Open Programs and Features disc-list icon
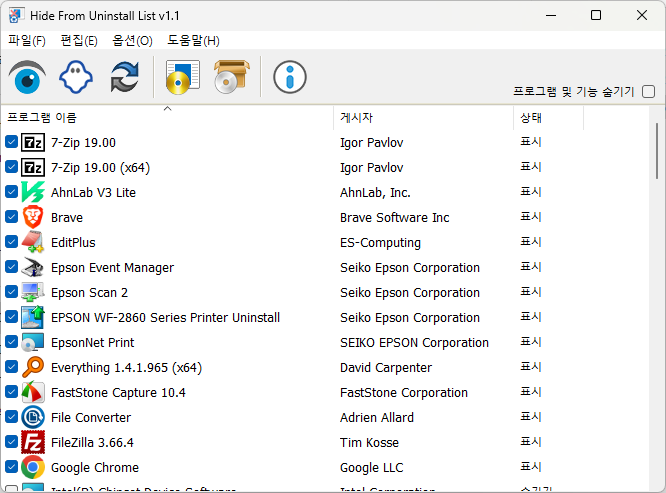This screenshot has width=666, height=493. click(183, 77)
